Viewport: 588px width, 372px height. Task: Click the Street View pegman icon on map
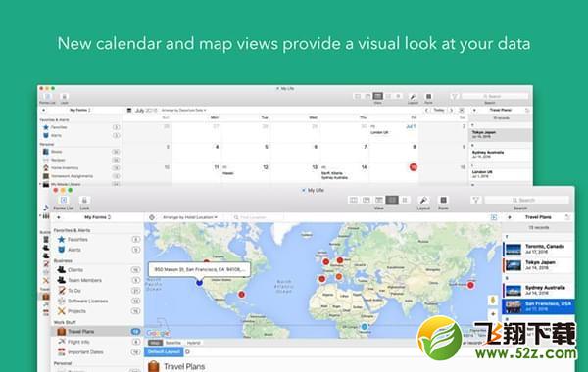(493, 301)
